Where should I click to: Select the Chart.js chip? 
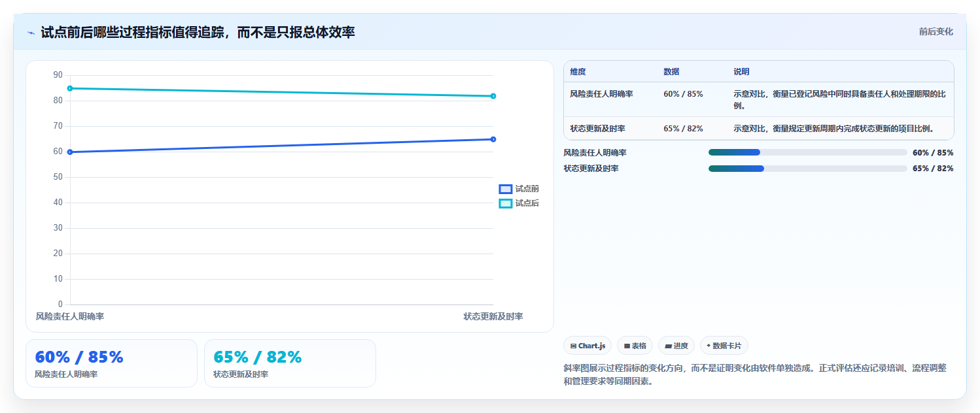tap(587, 346)
